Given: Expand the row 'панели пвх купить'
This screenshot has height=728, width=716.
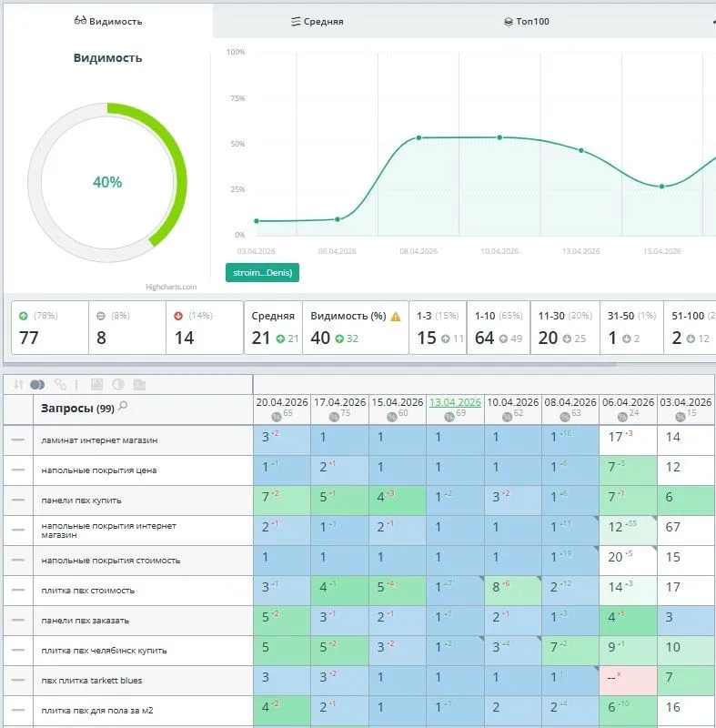Looking at the screenshot, I should coord(17,500).
